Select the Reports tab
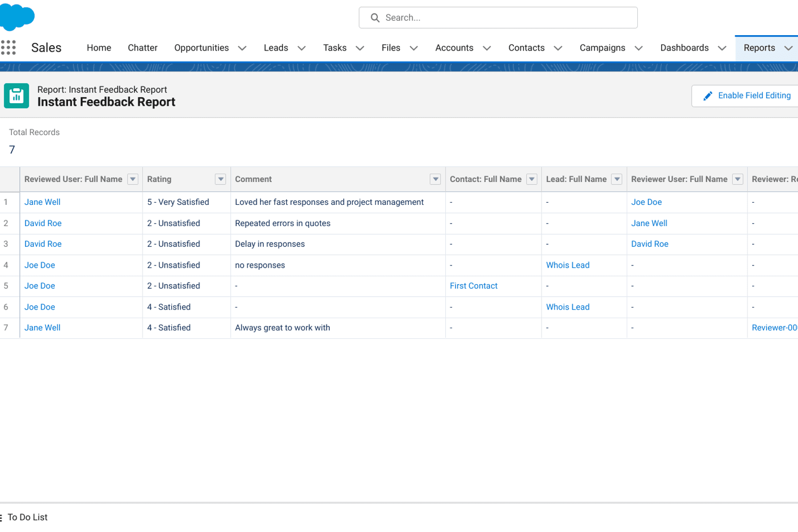 click(759, 48)
